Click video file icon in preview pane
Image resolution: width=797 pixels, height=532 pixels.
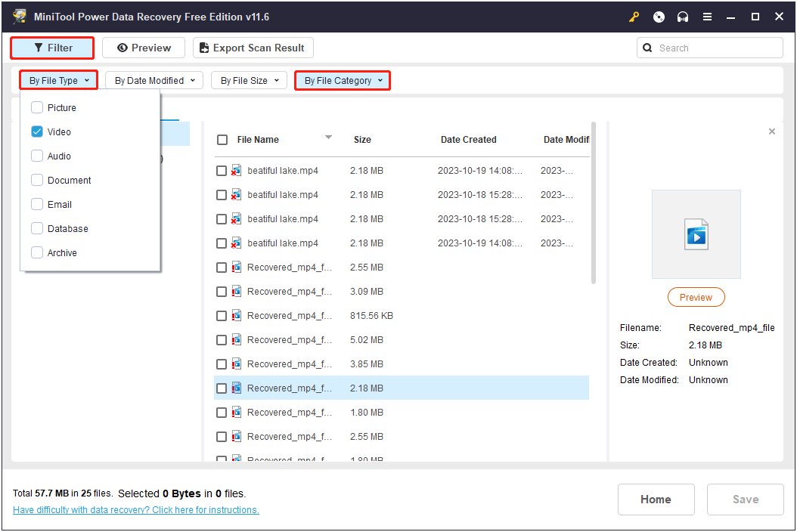pyautogui.click(x=696, y=234)
